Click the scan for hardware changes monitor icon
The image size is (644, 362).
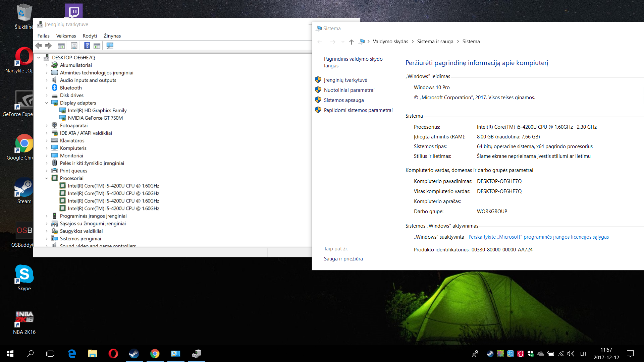[x=110, y=46]
